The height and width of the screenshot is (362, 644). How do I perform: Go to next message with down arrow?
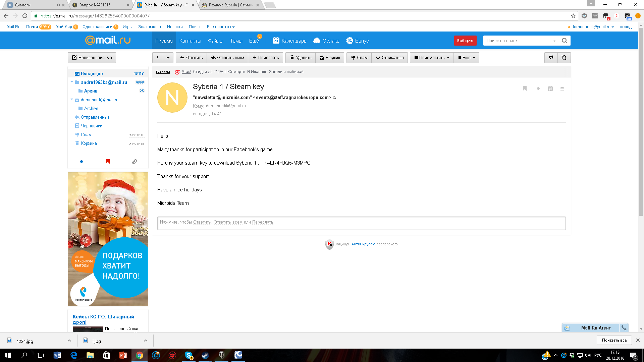[x=168, y=58]
